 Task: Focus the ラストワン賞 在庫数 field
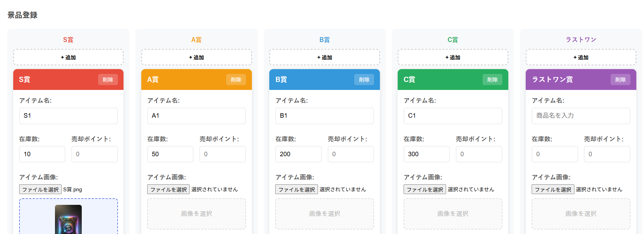point(554,154)
